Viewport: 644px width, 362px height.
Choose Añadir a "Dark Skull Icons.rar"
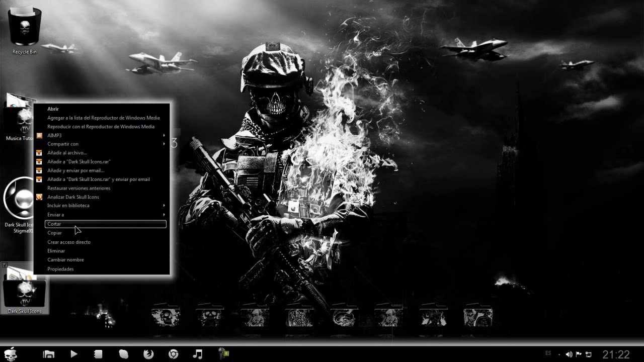[x=79, y=162]
